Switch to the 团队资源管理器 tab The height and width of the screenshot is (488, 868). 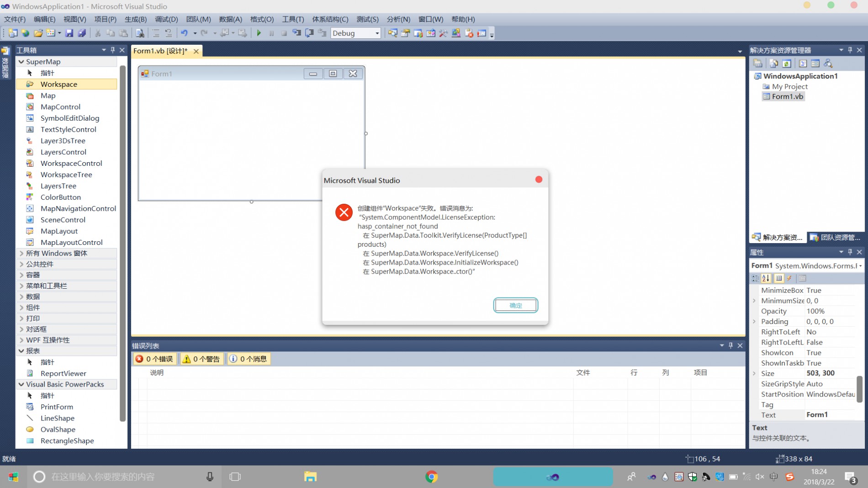[x=835, y=237]
